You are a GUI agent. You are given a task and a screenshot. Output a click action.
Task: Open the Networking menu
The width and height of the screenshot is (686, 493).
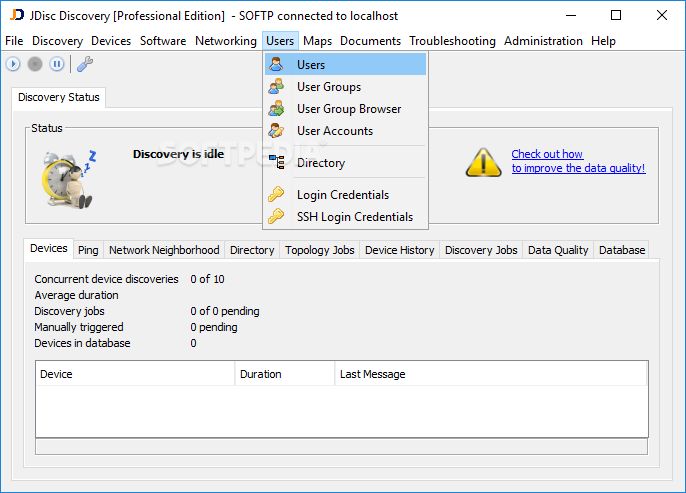point(226,41)
